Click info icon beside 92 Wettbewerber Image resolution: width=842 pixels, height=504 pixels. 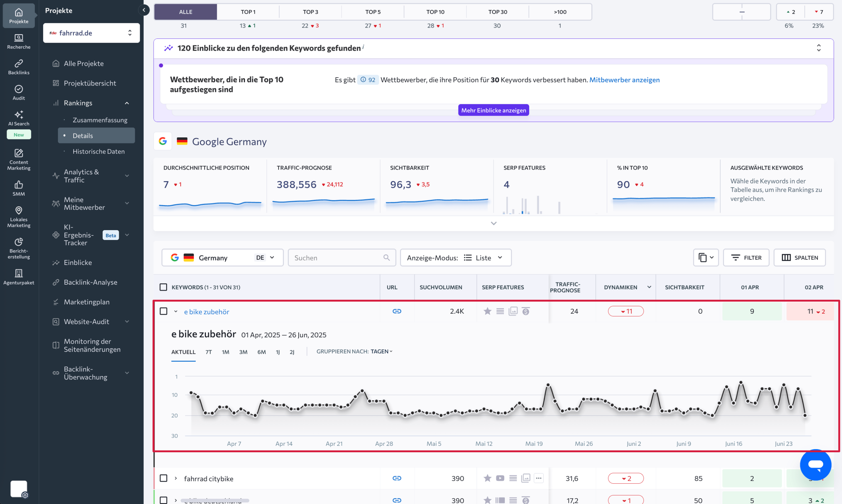click(x=363, y=80)
